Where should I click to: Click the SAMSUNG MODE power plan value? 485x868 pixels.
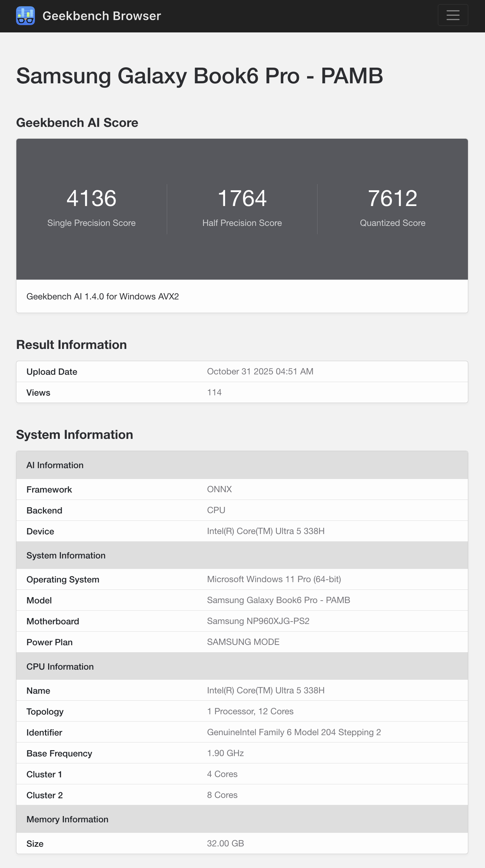(243, 642)
